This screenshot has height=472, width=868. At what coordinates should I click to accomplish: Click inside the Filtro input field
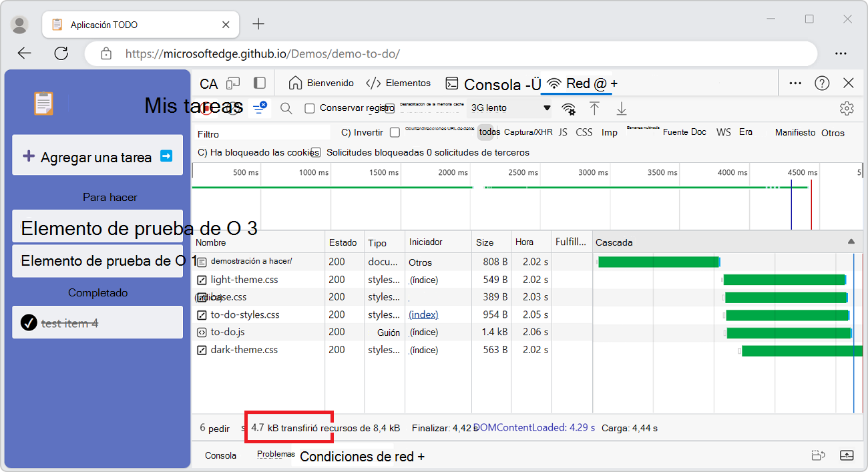coord(260,133)
